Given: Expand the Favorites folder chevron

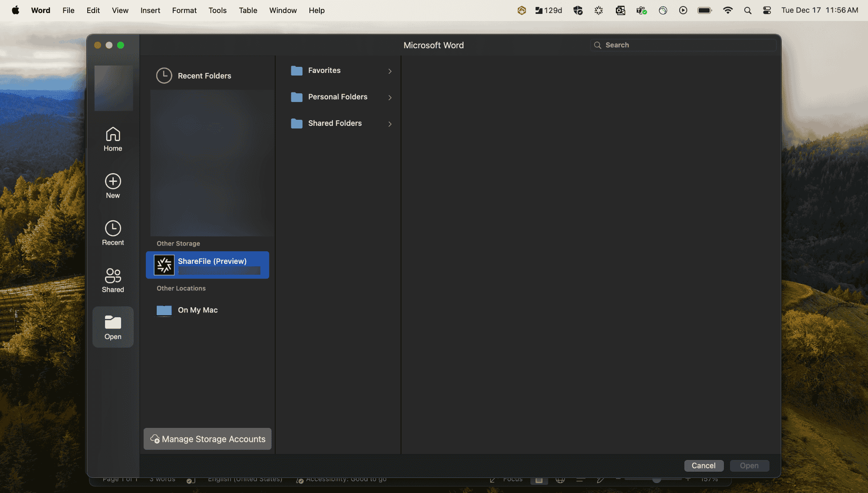Looking at the screenshot, I should 390,71.
